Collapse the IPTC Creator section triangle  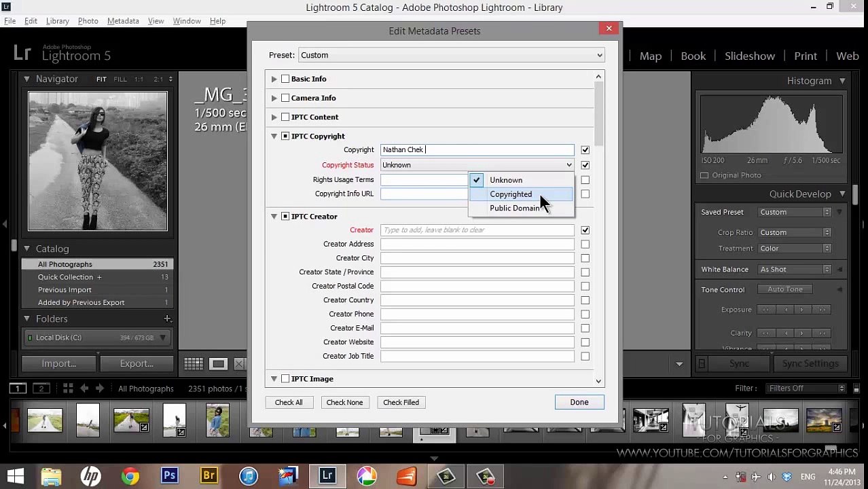click(x=274, y=216)
